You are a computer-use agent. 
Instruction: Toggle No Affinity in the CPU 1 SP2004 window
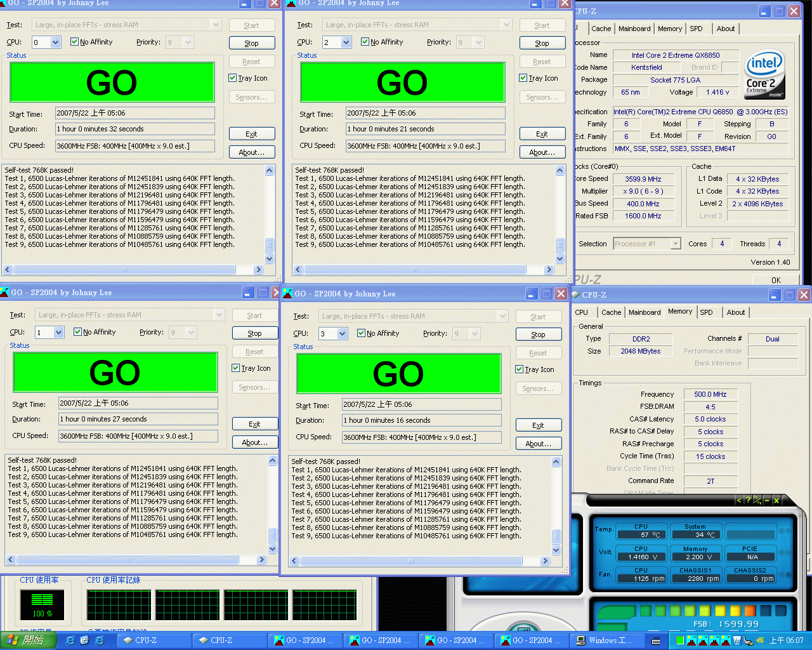coord(77,332)
